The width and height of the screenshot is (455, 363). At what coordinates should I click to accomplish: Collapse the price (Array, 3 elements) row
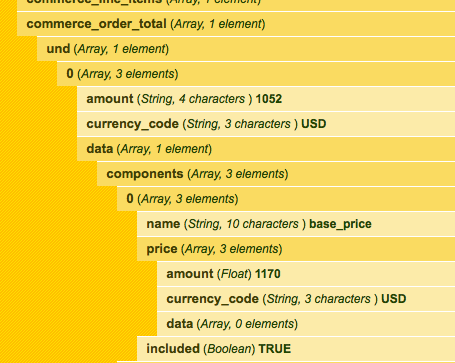(x=296, y=249)
